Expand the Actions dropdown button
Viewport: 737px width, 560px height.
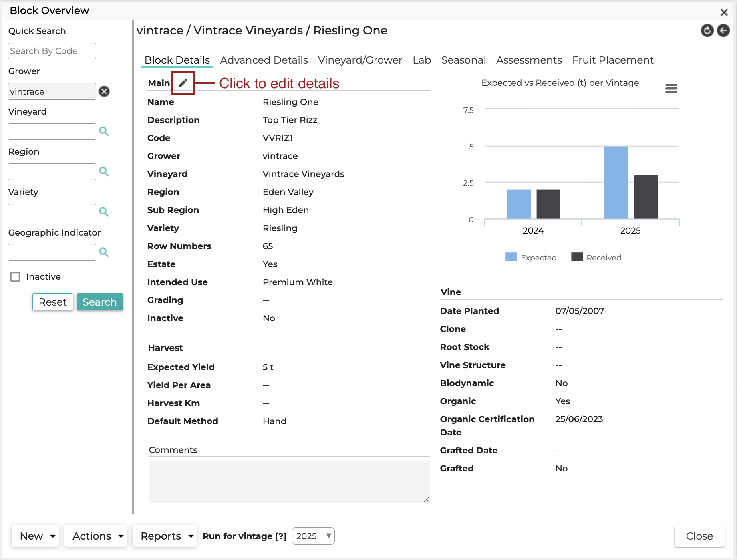pyautogui.click(x=96, y=536)
